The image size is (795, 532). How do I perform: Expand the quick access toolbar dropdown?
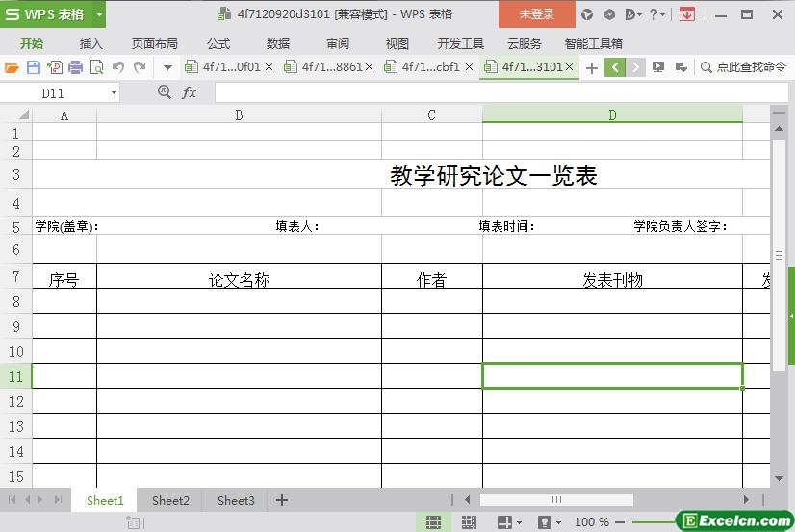[x=167, y=67]
